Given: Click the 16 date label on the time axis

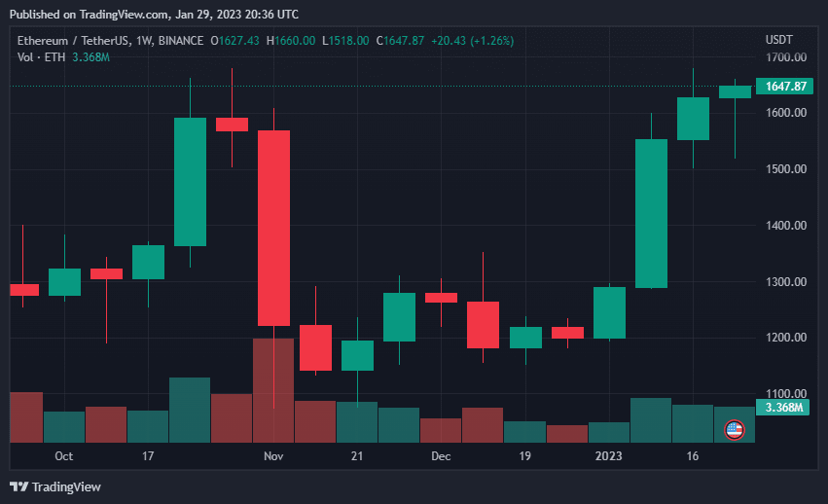Looking at the screenshot, I should point(693,456).
